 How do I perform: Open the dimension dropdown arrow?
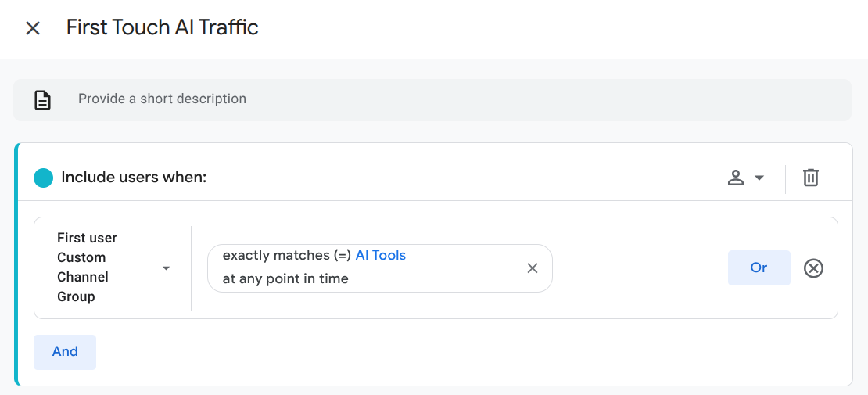point(166,268)
